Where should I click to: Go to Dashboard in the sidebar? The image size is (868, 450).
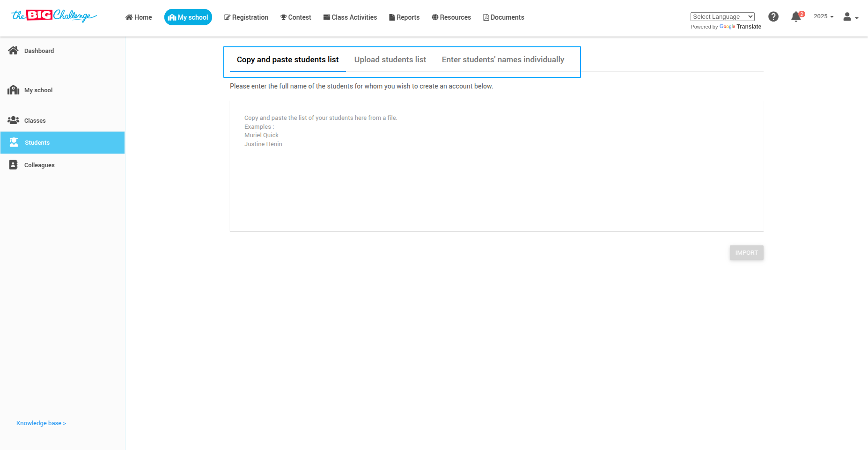[x=62, y=51]
